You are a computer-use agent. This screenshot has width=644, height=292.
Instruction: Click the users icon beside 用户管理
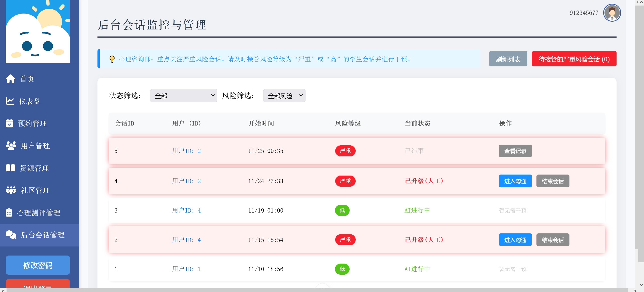pos(11,146)
